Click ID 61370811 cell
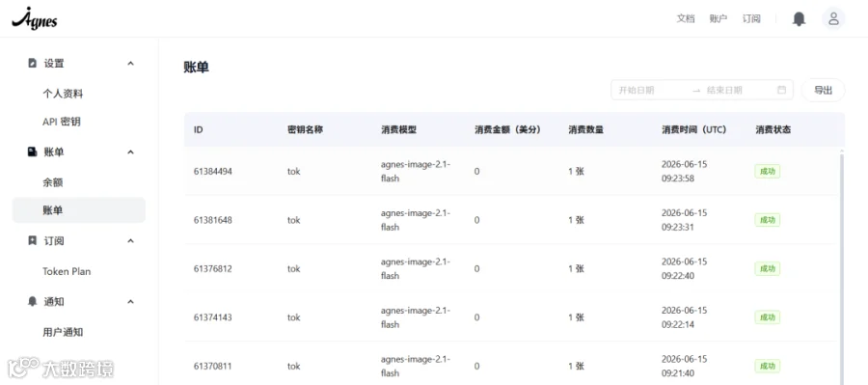The image size is (868, 385). tap(212, 366)
